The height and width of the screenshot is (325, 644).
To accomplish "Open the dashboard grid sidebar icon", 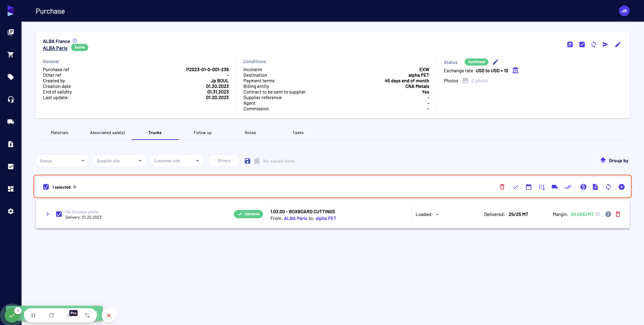I will click(11, 189).
